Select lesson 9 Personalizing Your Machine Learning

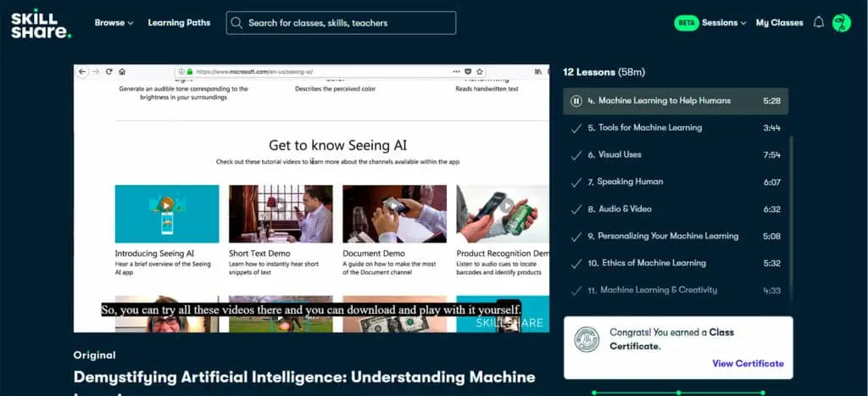[676, 236]
